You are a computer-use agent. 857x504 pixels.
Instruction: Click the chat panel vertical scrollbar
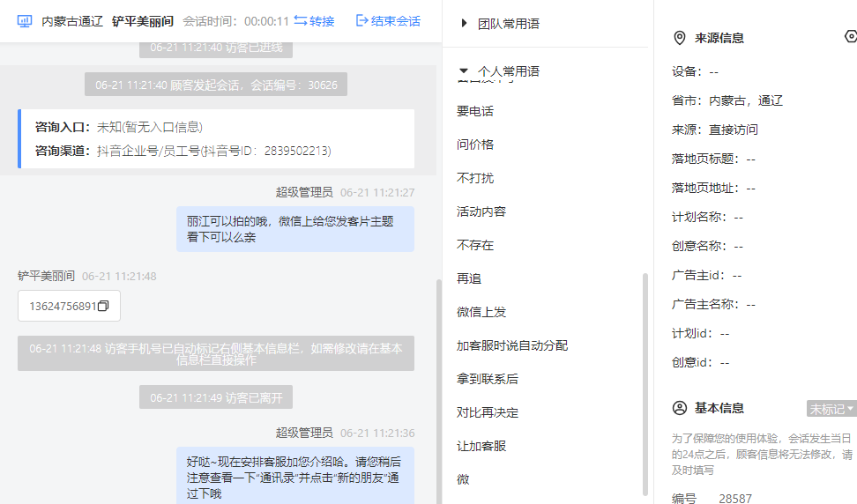438,390
